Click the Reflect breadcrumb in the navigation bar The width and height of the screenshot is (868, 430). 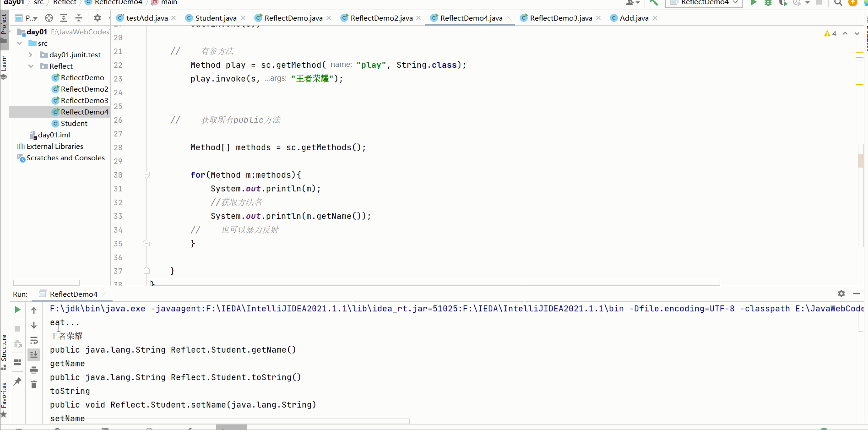[x=65, y=2]
